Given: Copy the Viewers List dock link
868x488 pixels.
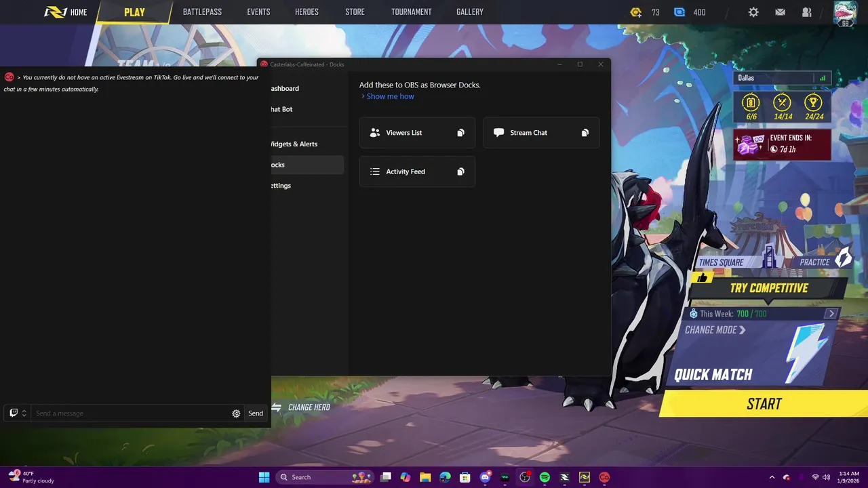Looking at the screenshot, I should coord(460,133).
